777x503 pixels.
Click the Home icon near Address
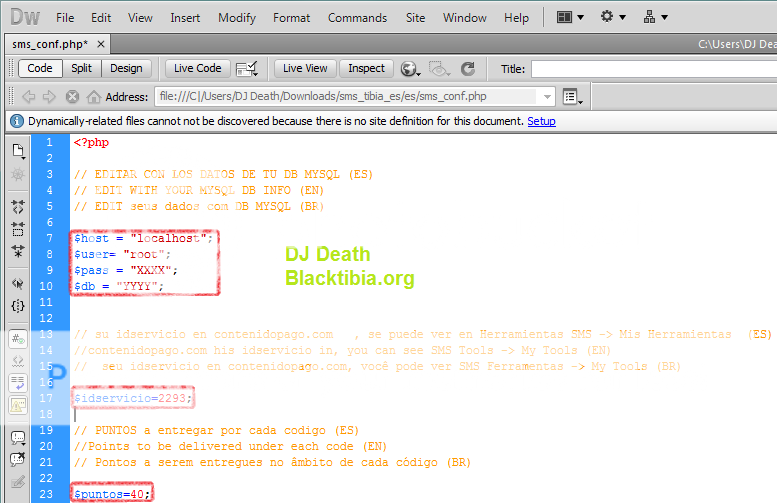(x=94, y=97)
